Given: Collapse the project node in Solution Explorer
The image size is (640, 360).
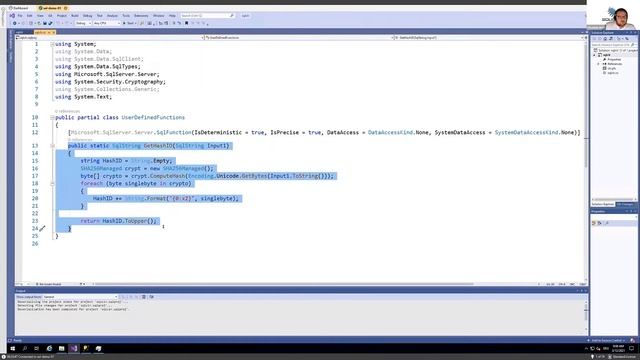Looking at the screenshot, I should pos(595,55).
